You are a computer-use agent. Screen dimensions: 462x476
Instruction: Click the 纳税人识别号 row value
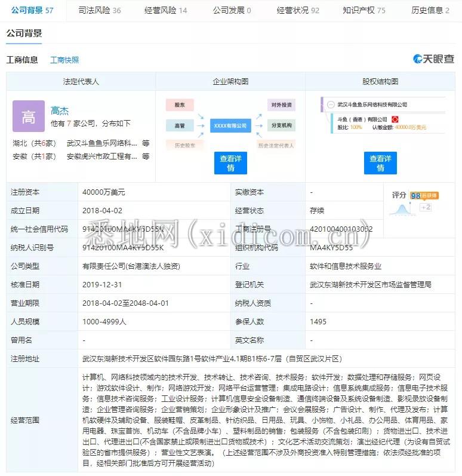click(x=123, y=248)
